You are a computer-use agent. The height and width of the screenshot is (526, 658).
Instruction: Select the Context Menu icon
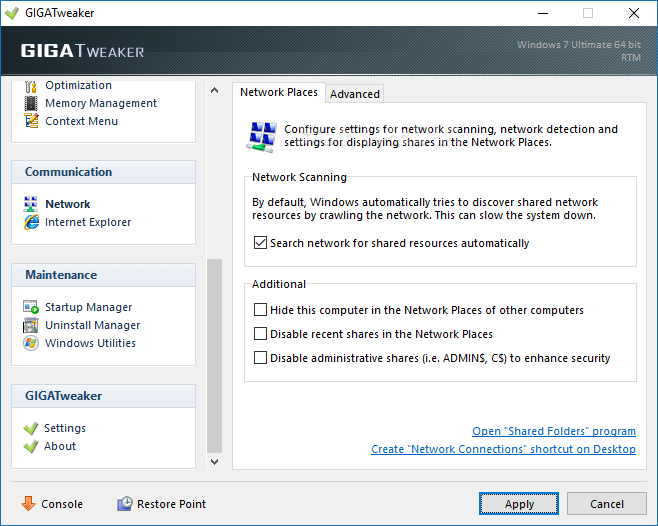pyautogui.click(x=30, y=121)
